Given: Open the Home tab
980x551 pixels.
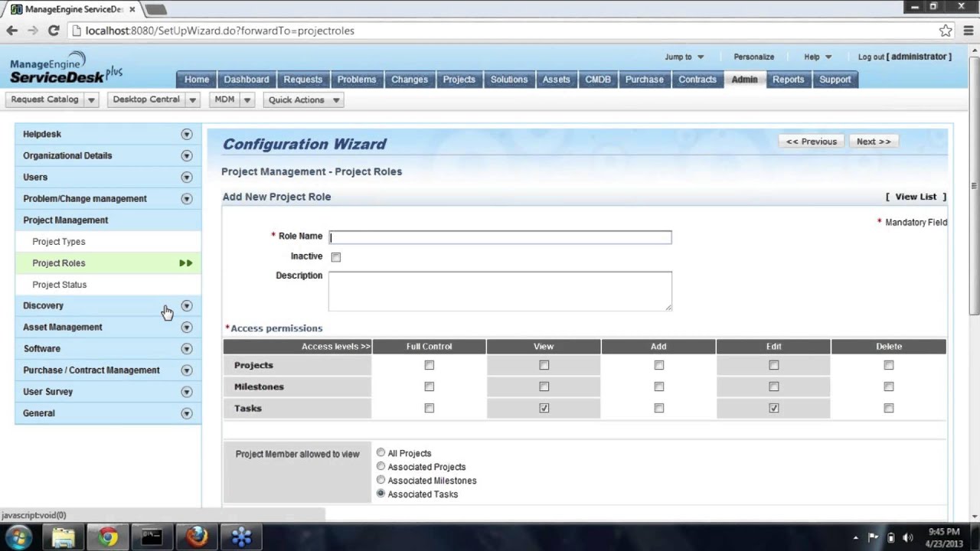Looking at the screenshot, I should [197, 80].
